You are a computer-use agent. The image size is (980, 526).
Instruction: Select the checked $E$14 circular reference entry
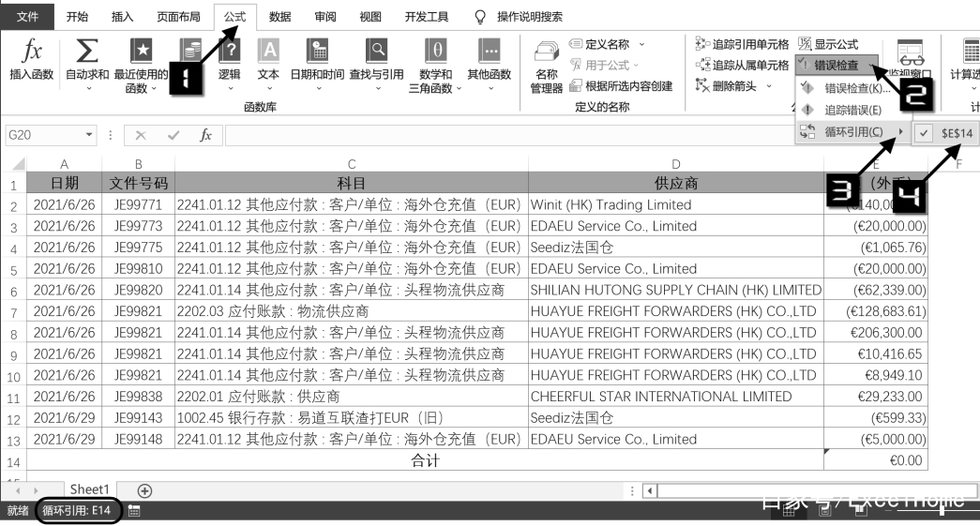pyautogui.click(x=947, y=133)
